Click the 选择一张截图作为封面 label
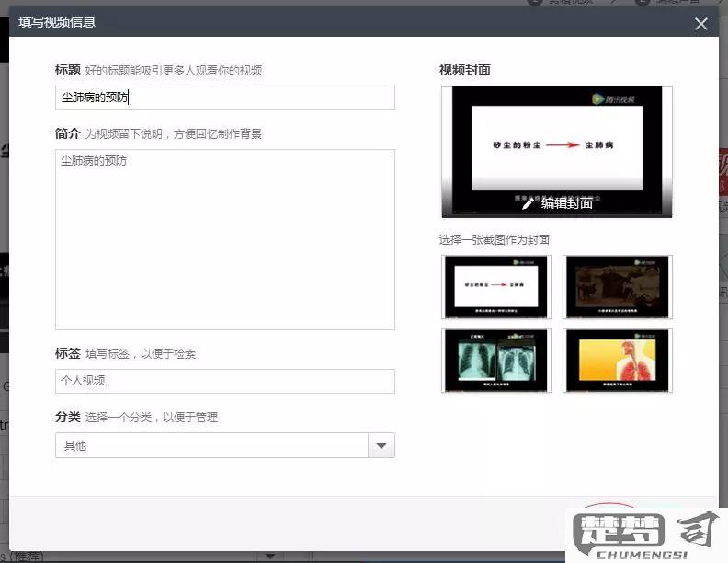 [x=495, y=240]
